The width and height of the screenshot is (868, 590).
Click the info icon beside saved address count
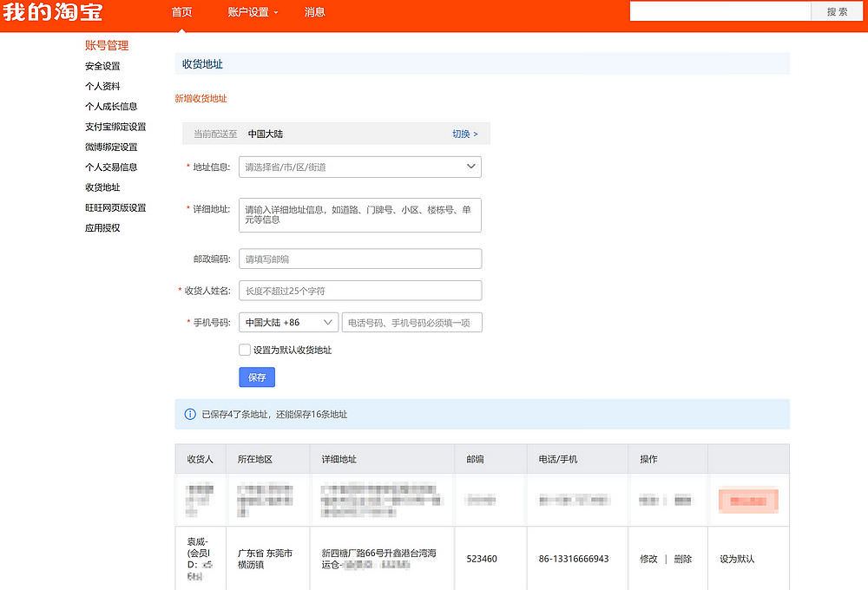190,414
